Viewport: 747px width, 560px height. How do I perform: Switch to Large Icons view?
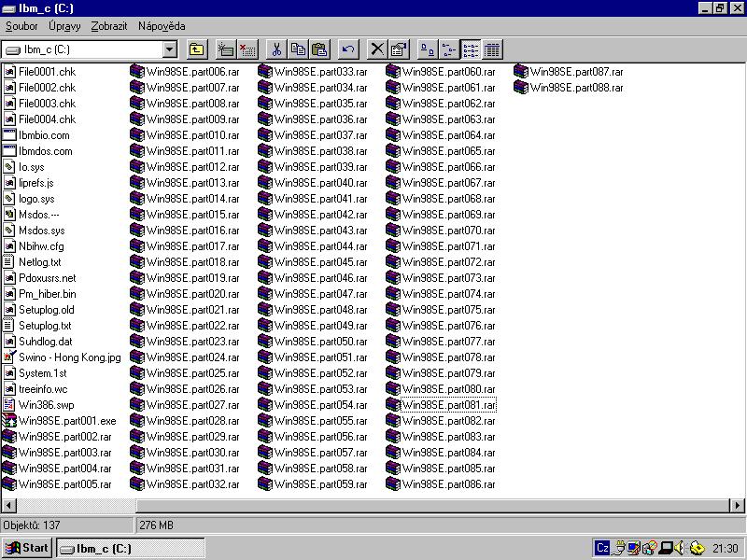pos(428,49)
